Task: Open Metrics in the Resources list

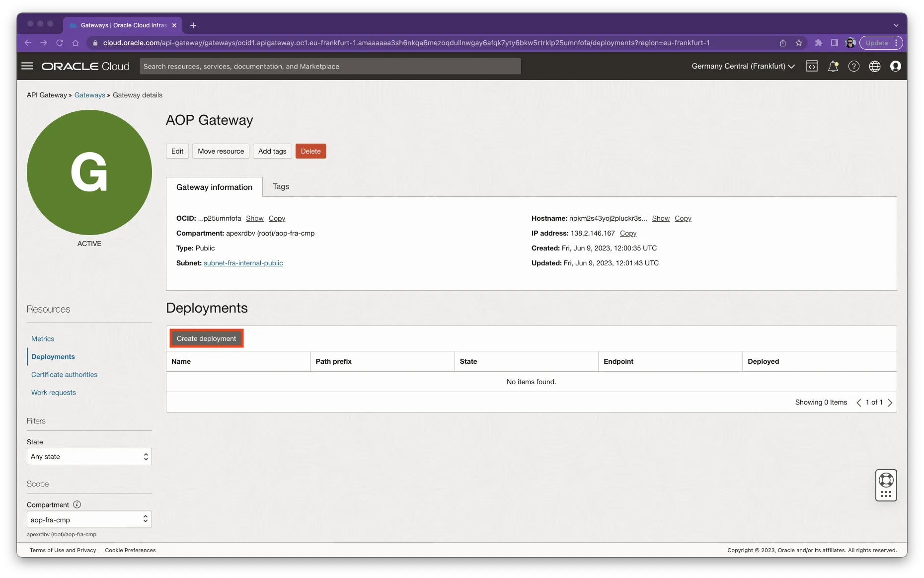Action: click(43, 339)
